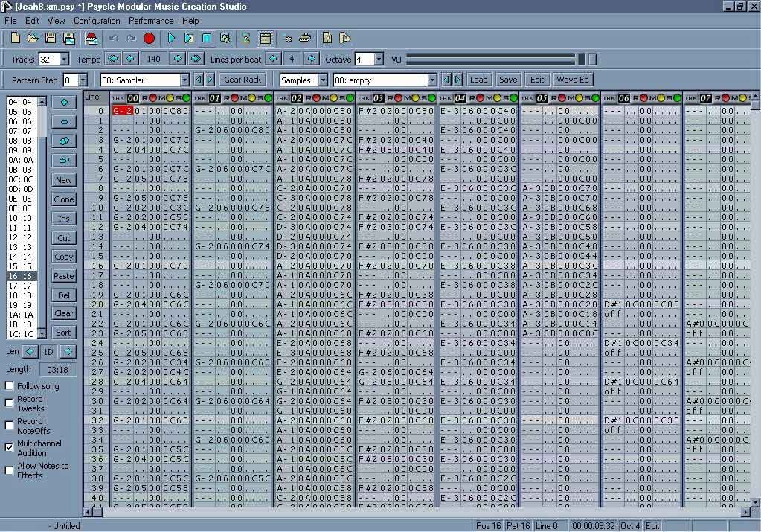Click the new song blank page icon
Image resolution: width=761 pixels, height=532 pixels.
[x=16, y=38]
